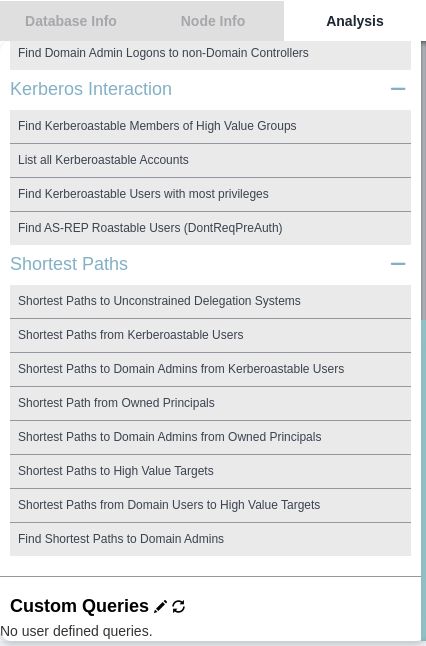The height and width of the screenshot is (646, 426).
Task: Run List all Kerberoastable Accounts query
Action: pyautogui.click(x=210, y=160)
